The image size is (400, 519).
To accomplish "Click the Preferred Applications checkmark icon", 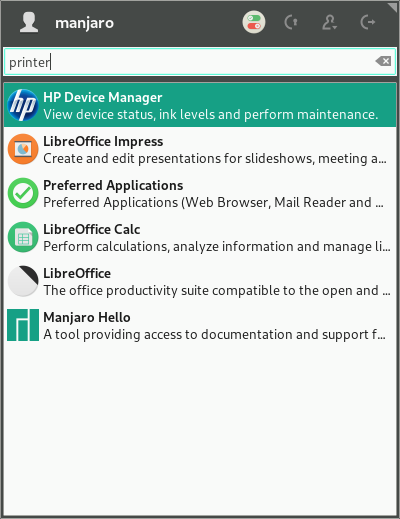I will click(23, 193).
